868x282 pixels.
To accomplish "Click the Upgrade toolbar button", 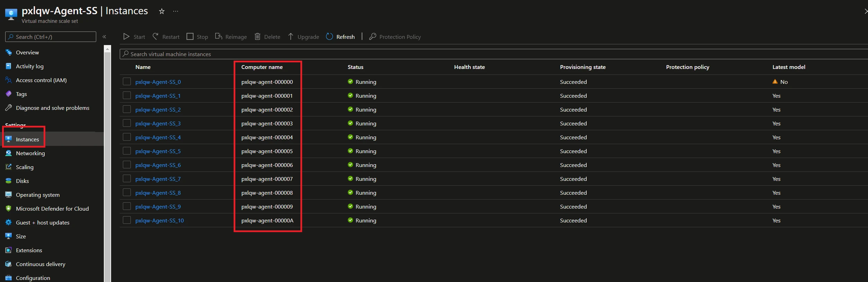I will pos(304,37).
